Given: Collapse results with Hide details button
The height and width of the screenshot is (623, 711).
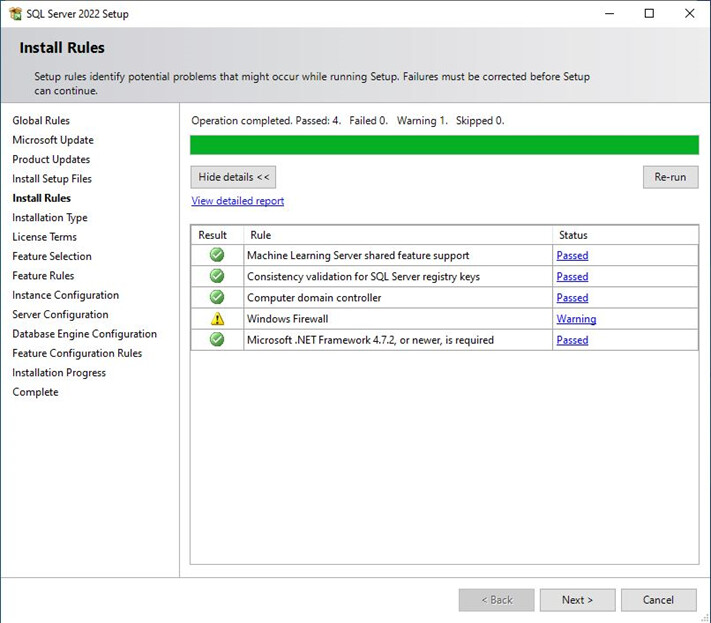Looking at the screenshot, I should click(x=233, y=177).
